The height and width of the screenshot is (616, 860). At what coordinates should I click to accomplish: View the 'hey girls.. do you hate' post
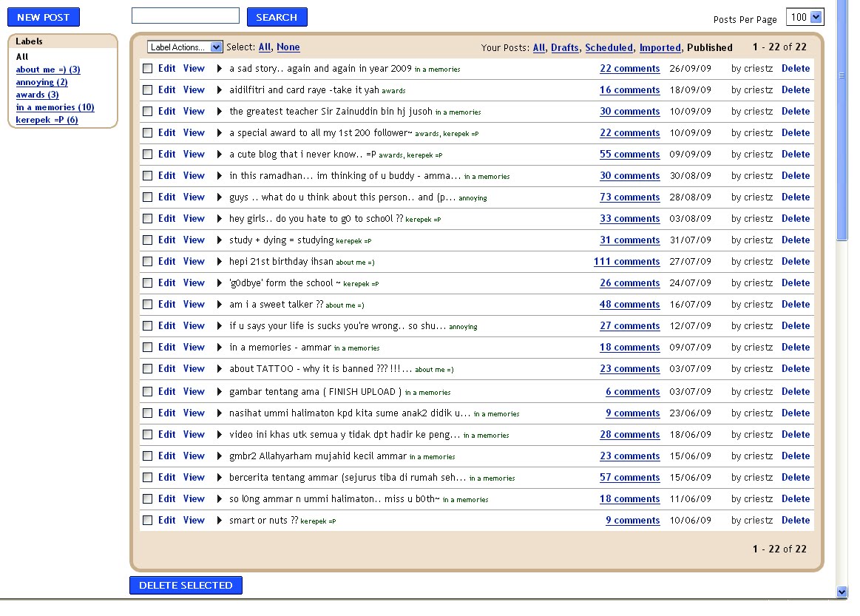pyautogui.click(x=194, y=218)
